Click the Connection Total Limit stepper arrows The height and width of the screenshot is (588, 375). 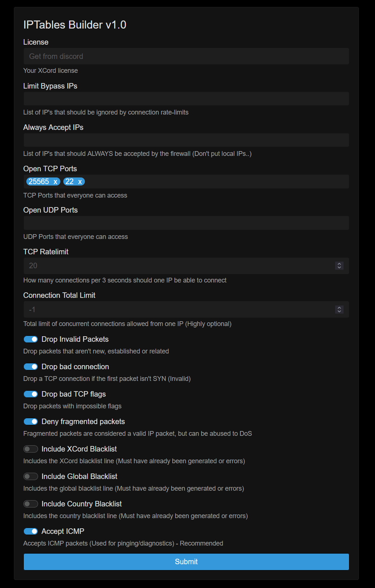[x=339, y=310]
